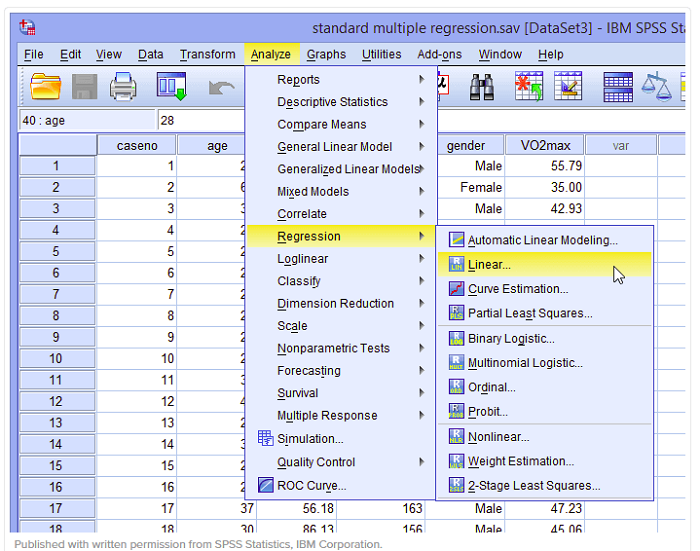Expand the Descriptive Statistics submenu
This screenshot has width=700, height=551.
click(x=341, y=102)
